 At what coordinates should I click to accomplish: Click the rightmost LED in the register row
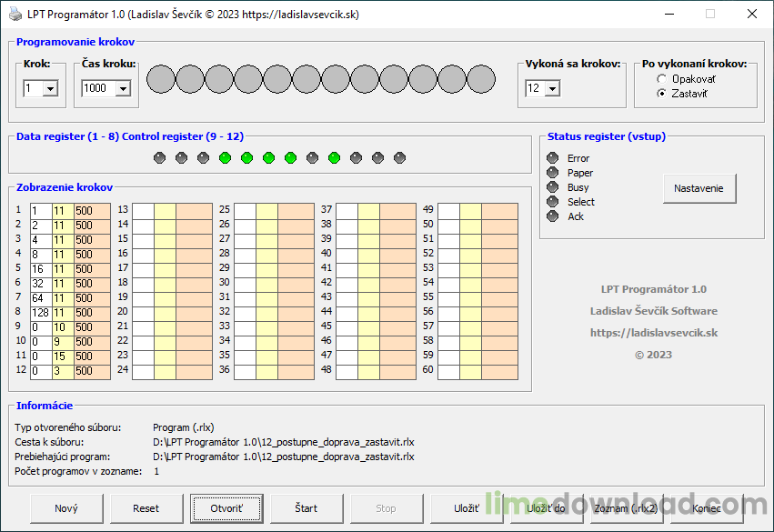399,157
